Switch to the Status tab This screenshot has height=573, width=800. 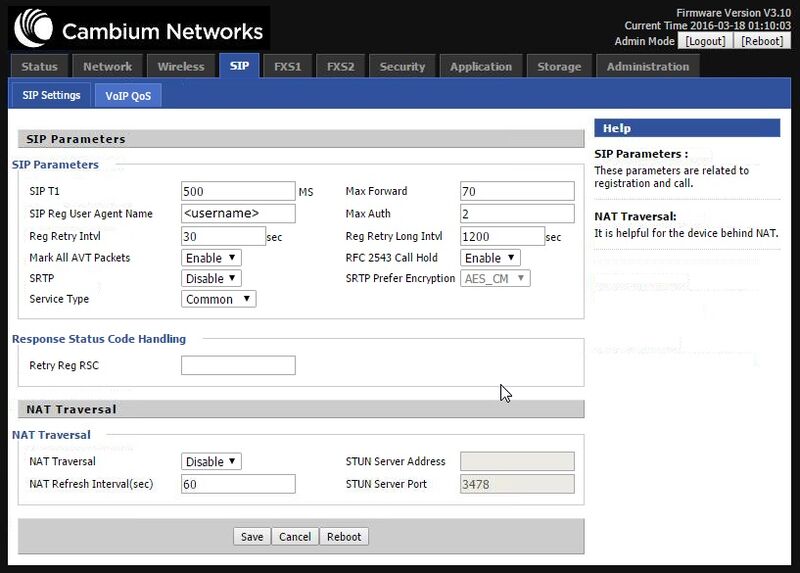click(x=40, y=67)
